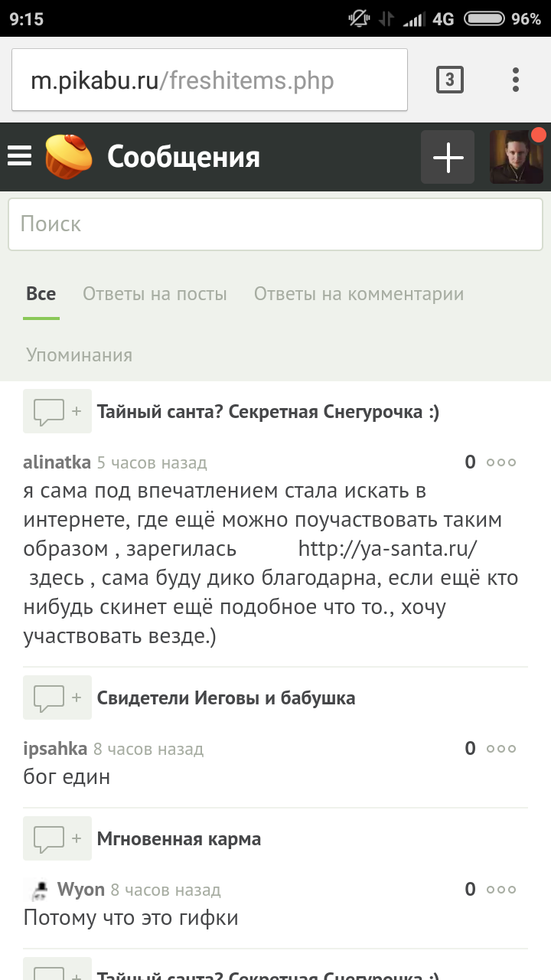Open the hamburger side menu
Screen dimensions: 551x980
20,157
